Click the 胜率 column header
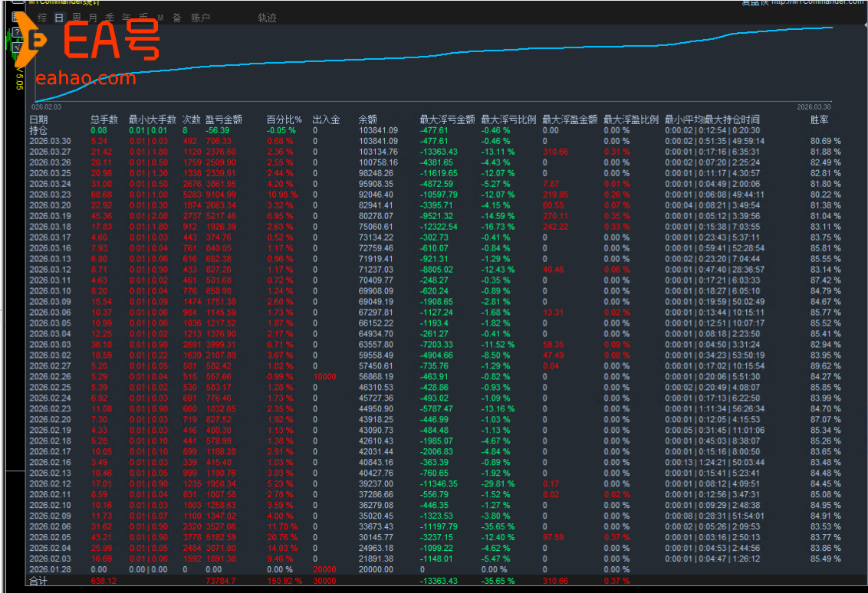The height and width of the screenshot is (593, 868). click(x=819, y=120)
